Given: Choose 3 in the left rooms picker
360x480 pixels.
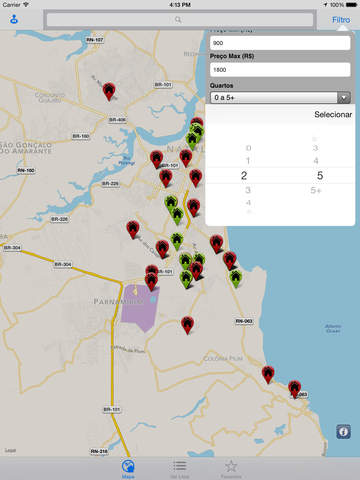Looking at the screenshot, I should point(248,190).
